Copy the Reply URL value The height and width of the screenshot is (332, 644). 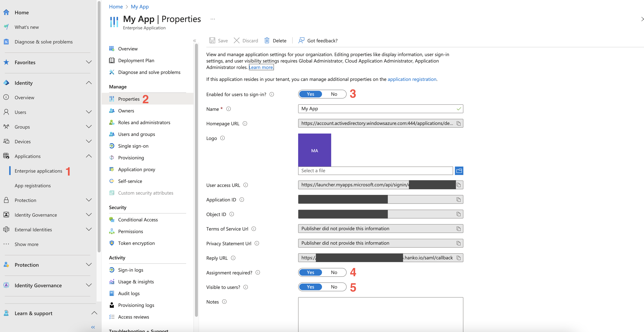point(458,258)
